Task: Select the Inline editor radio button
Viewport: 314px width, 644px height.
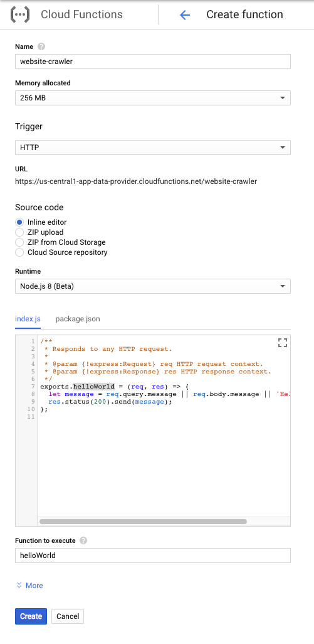Action: [x=19, y=222]
